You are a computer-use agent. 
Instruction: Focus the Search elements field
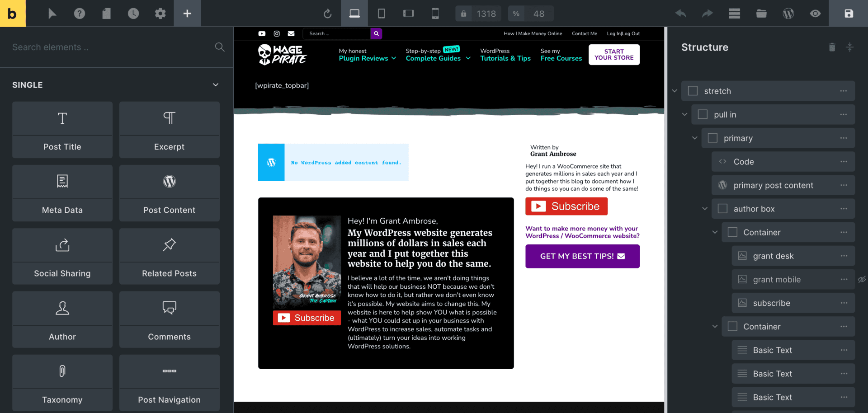click(x=108, y=47)
